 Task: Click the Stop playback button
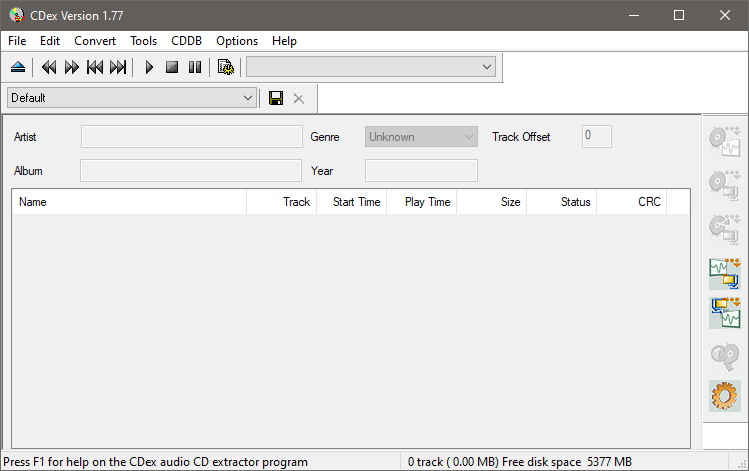[172, 67]
